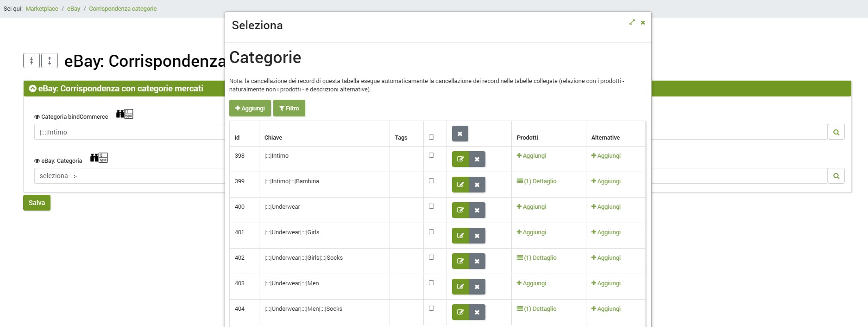Open the Filtro button
868x327 pixels.
click(x=289, y=108)
